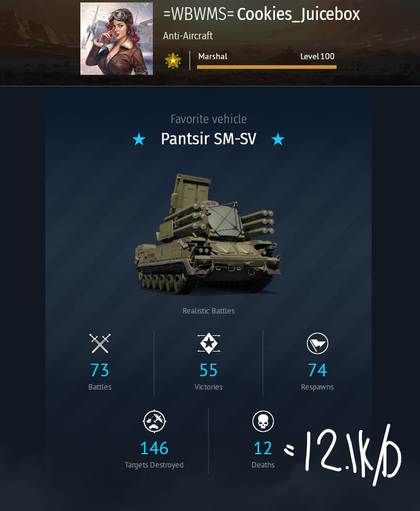Click the Pantsir SM-SV vehicle image
This screenshot has width=420, height=511.
[208, 234]
